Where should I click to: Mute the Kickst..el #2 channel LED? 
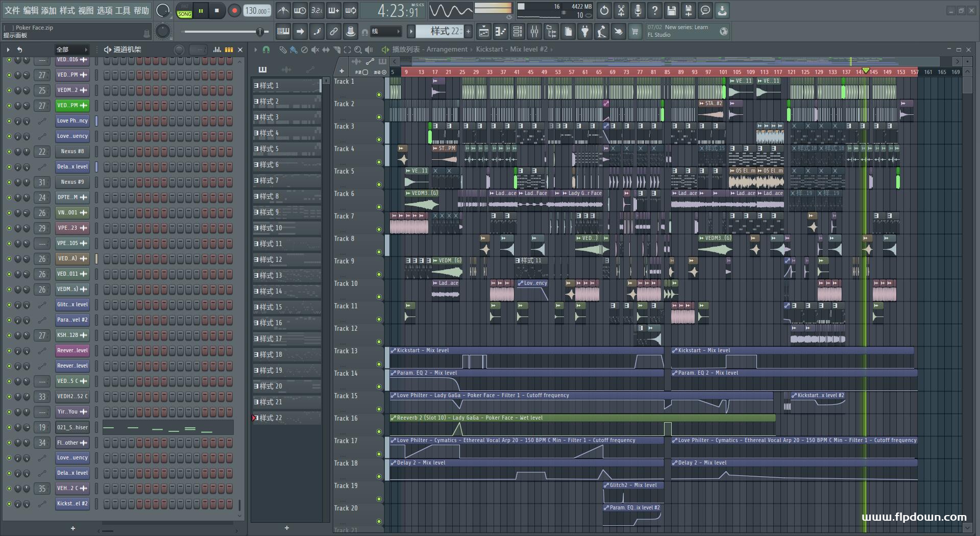9,504
